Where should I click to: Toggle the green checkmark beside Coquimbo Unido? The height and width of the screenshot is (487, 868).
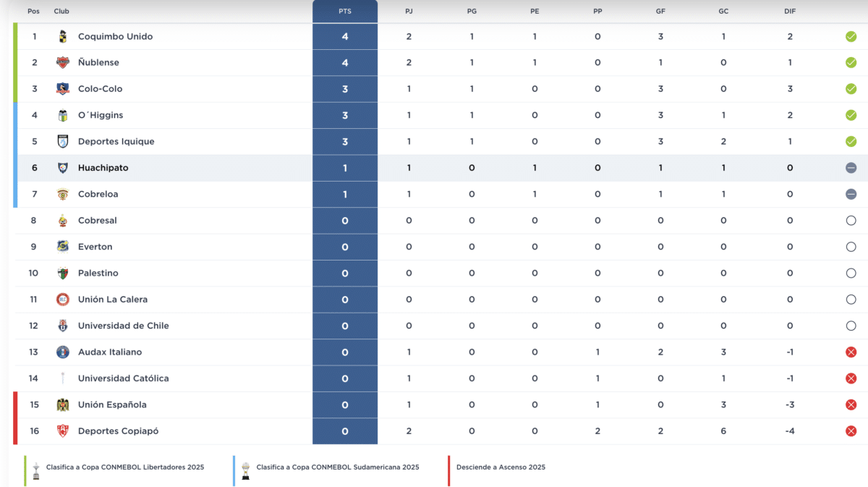[x=851, y=36]
